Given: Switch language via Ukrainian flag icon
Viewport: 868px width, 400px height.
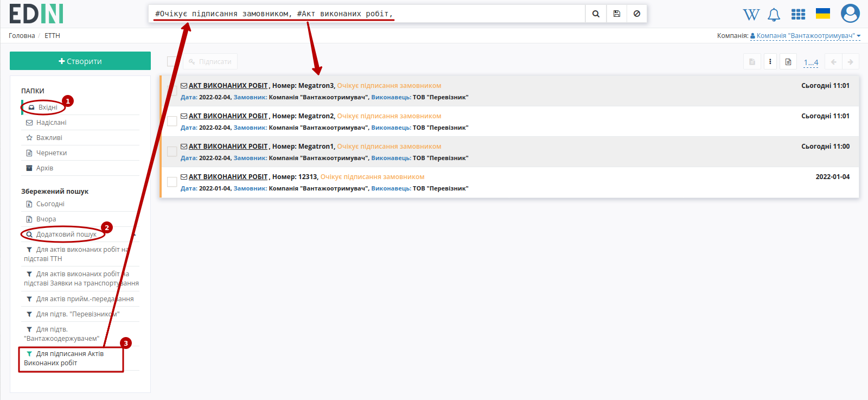Looking at the screenshot, I should [x=823, y=14].
